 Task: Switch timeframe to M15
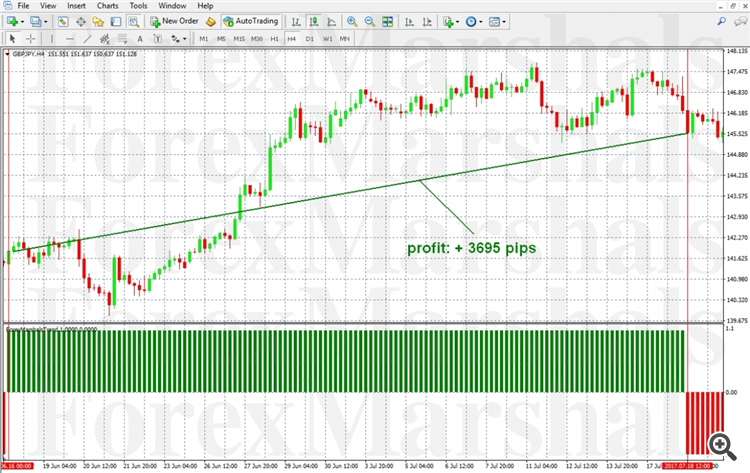pos(239,39)
